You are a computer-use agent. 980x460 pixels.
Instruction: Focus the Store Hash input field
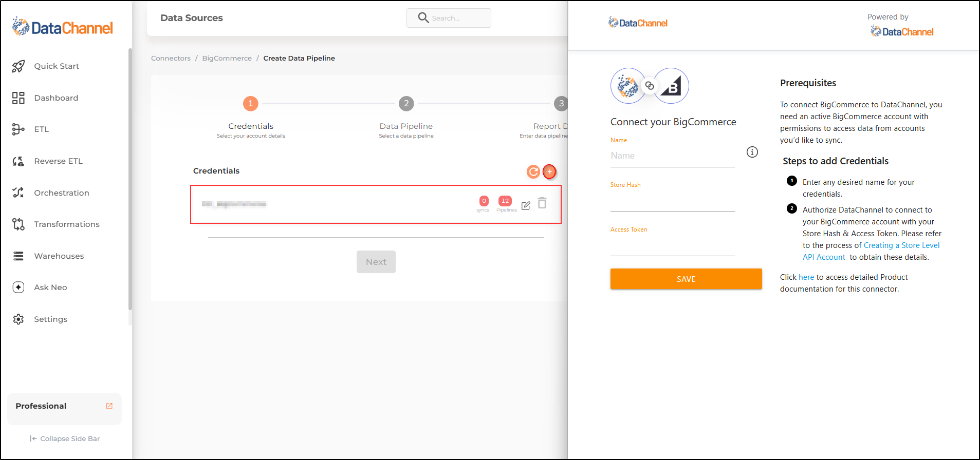(673, 201)
